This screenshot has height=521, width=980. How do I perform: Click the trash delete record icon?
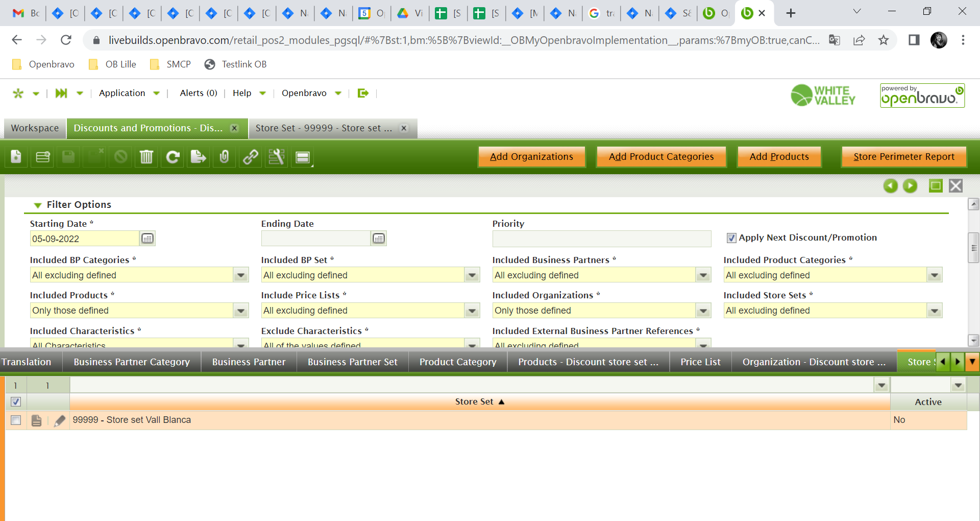point(146,157)
